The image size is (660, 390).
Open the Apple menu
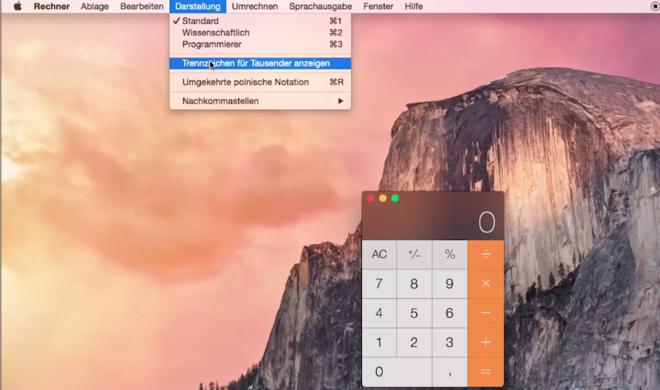(x=17, y=6)
